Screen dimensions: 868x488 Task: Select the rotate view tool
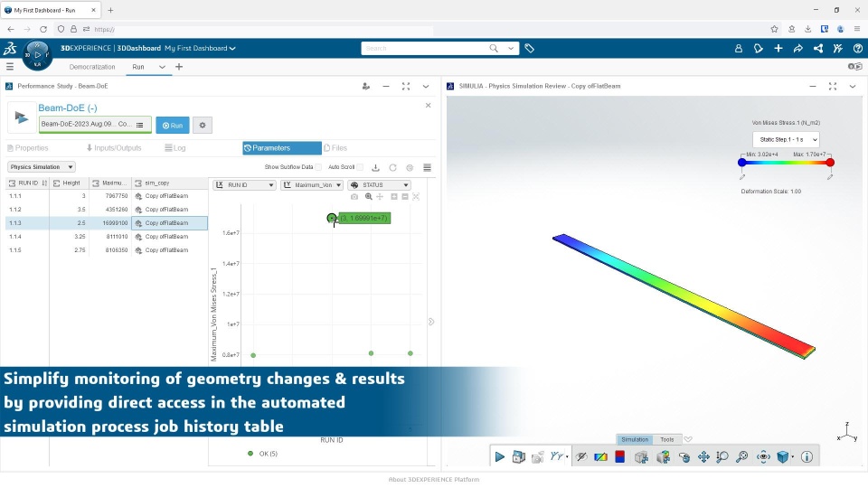pyautogui.click(x=684, y=457)
